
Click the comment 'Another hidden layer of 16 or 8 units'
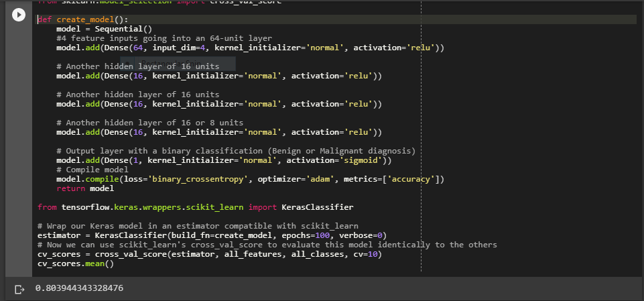150,123
